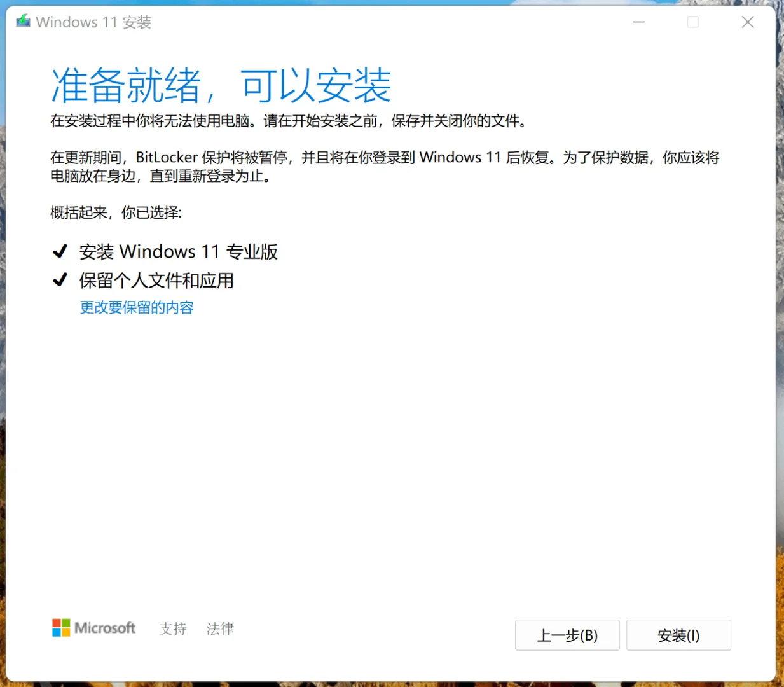Open the 法律 legal link

[x=219, y=628]
